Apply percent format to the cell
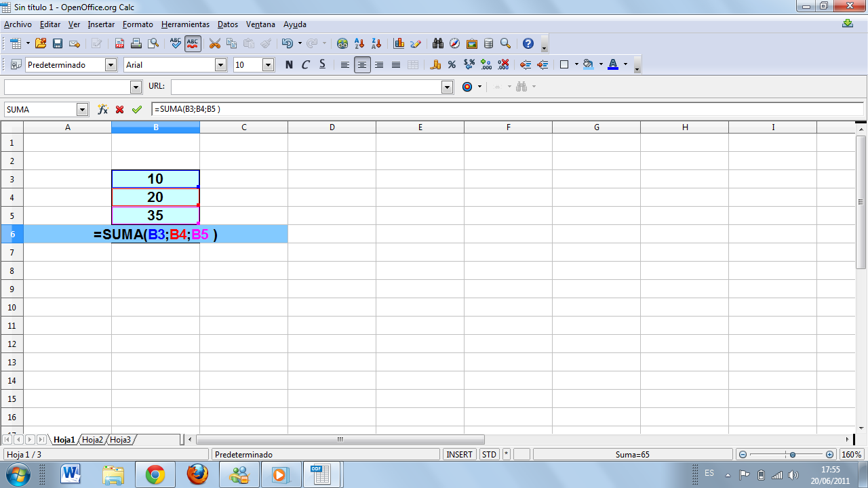Viewport: 868px width, 488px height. point(452,64)
